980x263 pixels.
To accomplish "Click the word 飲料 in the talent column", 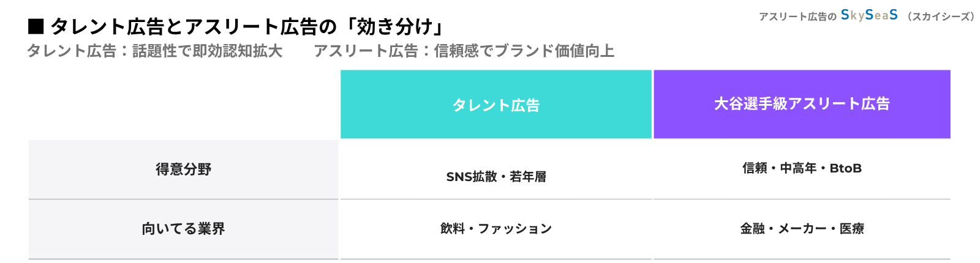I will (x=452, y=229).
